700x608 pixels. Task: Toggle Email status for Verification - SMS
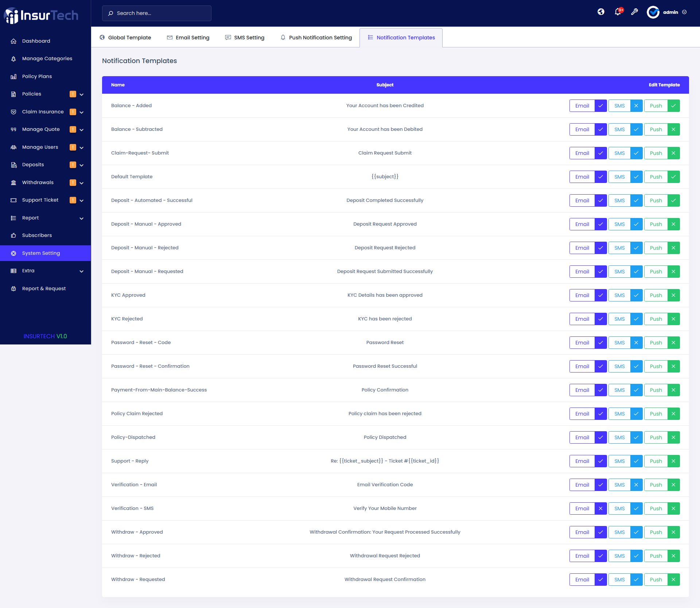pos(600,508)
